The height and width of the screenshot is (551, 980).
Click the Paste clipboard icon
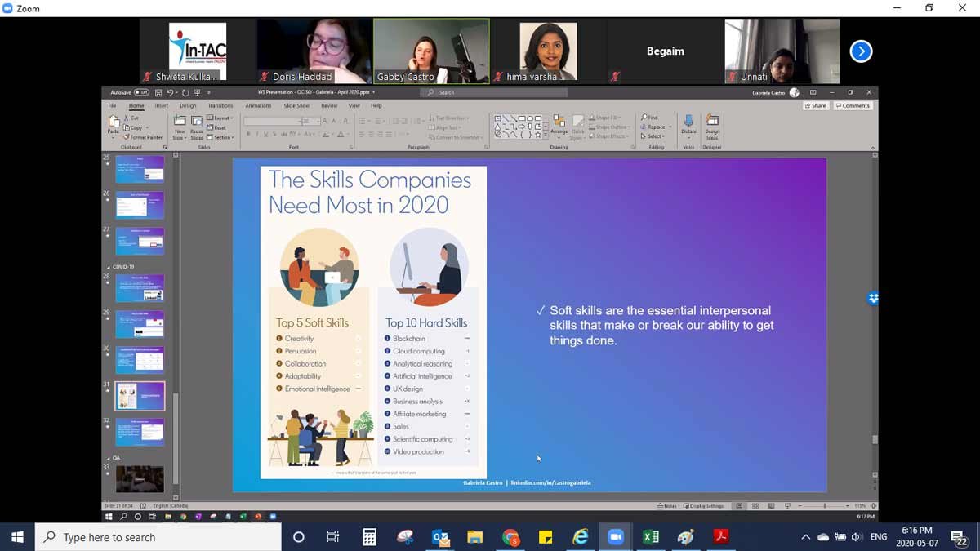[114, 124]
